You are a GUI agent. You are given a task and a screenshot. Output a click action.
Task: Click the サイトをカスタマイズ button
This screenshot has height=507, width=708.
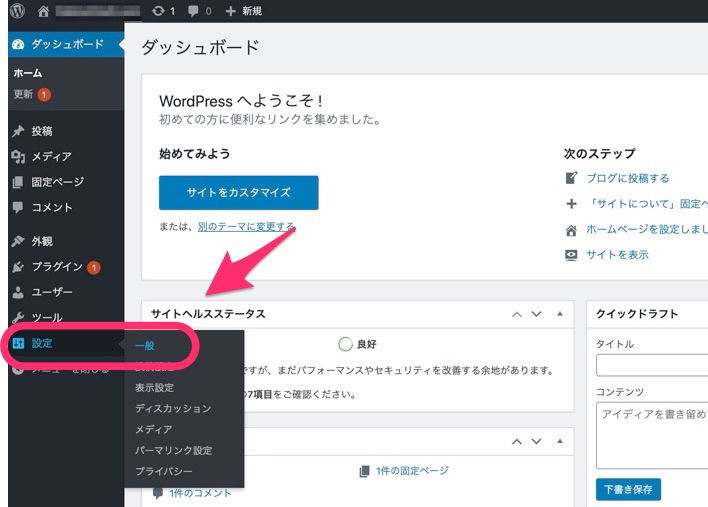click(238, 193)
